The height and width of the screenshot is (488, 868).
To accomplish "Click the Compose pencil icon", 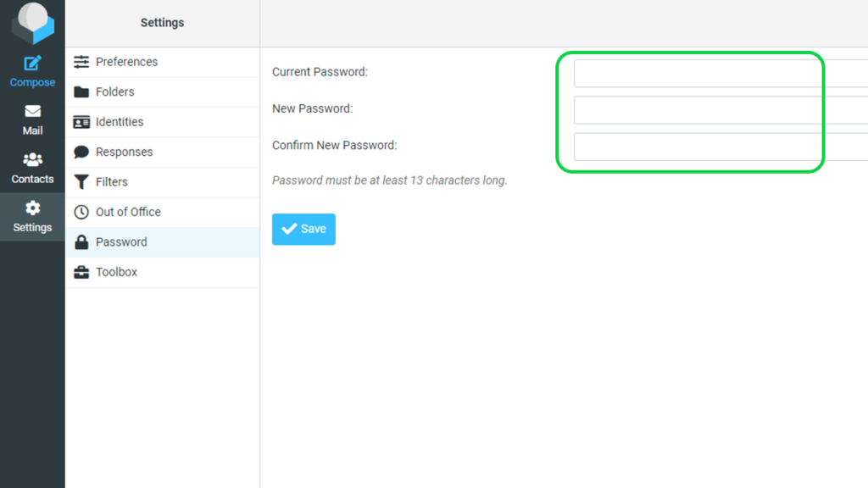I will point(32,63).
